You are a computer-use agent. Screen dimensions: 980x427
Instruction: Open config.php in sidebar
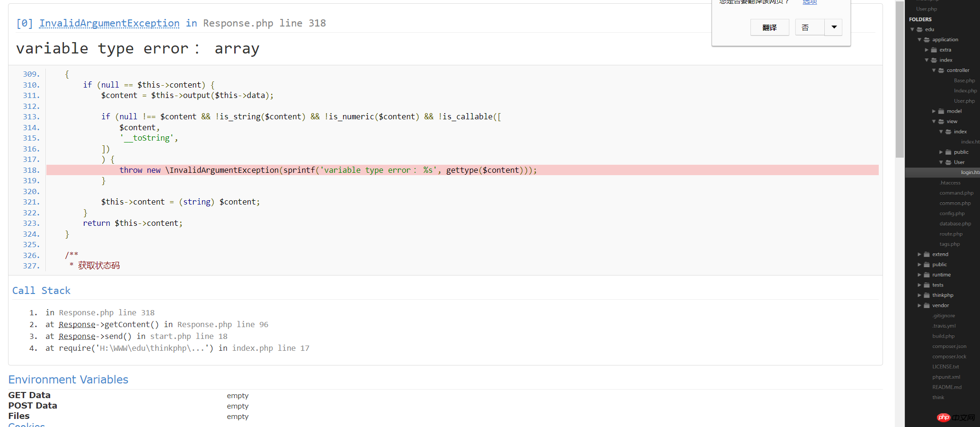point(952,213)
